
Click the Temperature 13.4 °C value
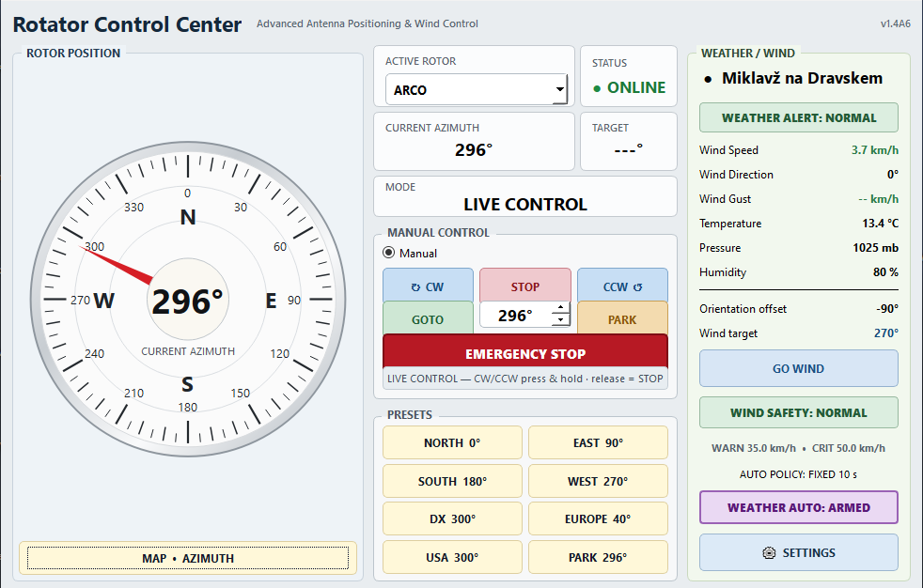[x=880, y=223]
